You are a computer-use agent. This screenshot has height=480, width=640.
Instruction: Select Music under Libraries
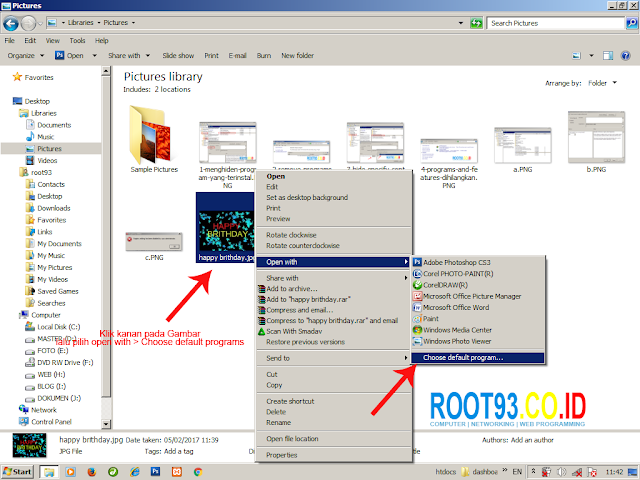[x=45, y=137]
